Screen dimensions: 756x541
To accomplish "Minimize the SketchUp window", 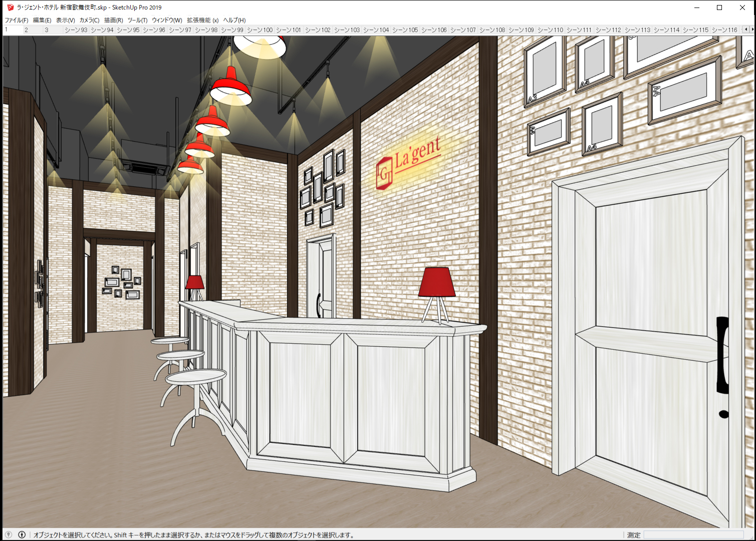I will tap(696, 8).
